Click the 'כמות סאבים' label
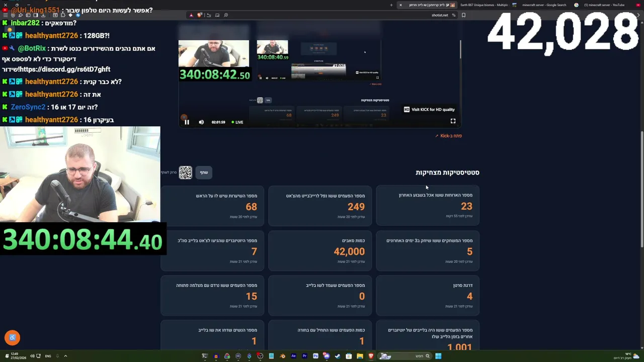 coord(353,240)
